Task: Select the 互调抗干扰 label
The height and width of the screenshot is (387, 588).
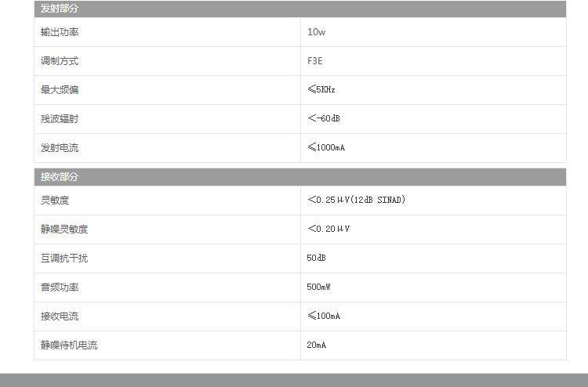Action: click(64, 259)
